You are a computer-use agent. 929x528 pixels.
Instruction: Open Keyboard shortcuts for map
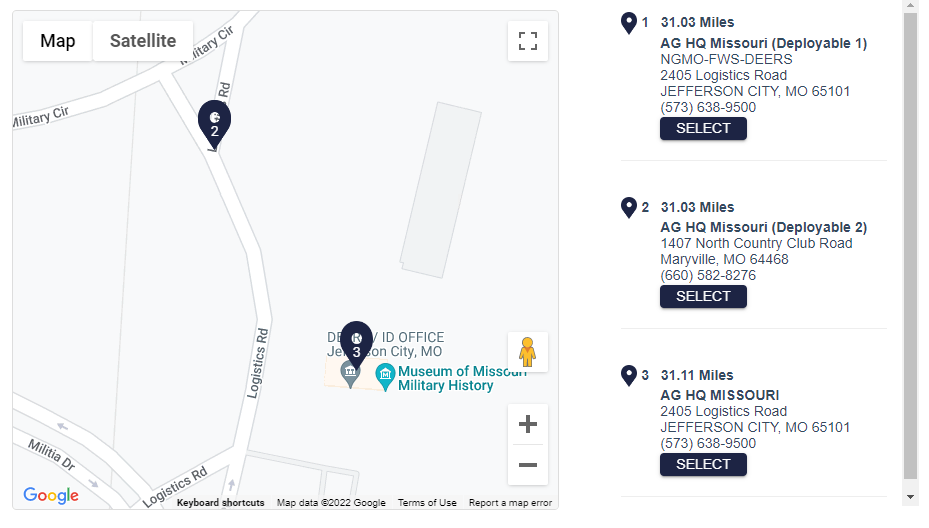[x=220, y=503]
